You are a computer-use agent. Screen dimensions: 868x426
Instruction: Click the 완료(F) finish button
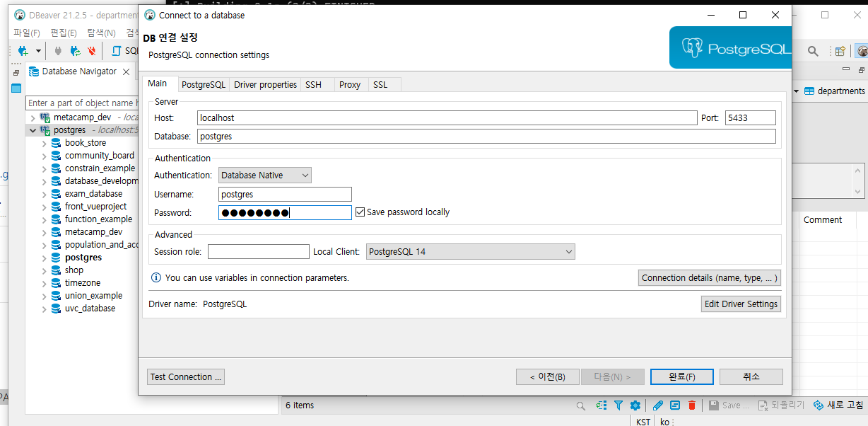pos(682,377)
